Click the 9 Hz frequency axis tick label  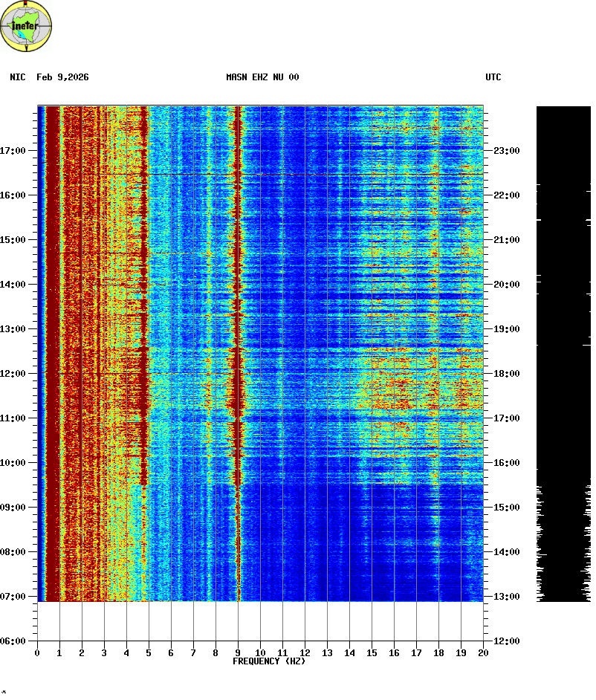click(238, 653)
